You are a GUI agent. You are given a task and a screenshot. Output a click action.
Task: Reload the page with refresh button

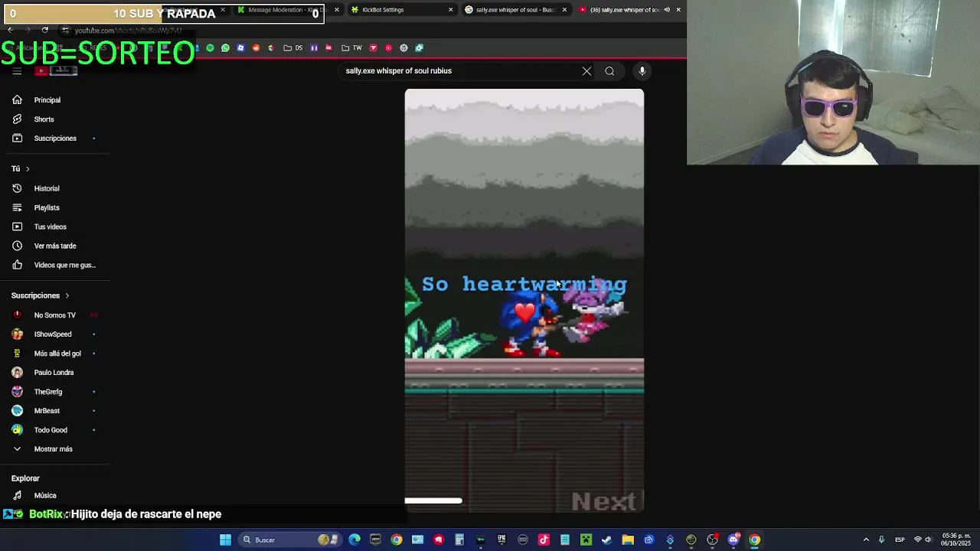pos(45,31)
